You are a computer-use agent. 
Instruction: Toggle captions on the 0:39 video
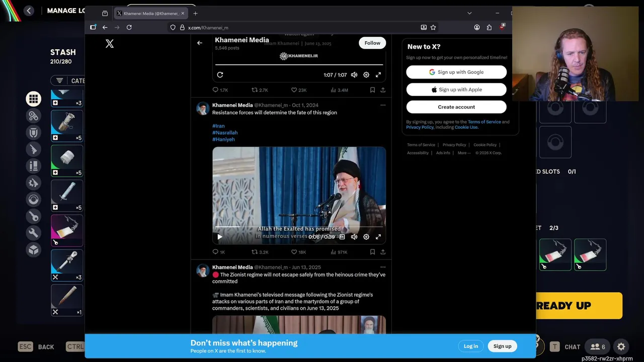[342, 237]
